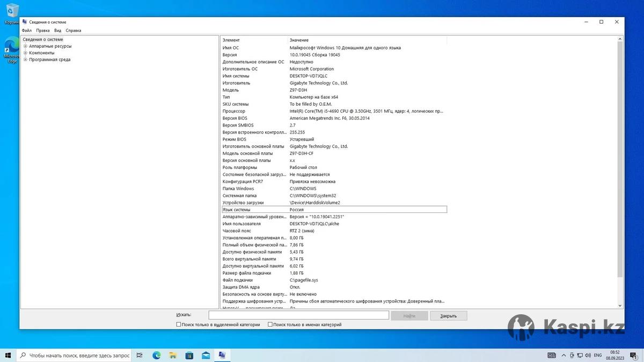Select the Модель основной платы row
This screenshot has width=644, height=362.
[334, 153]
